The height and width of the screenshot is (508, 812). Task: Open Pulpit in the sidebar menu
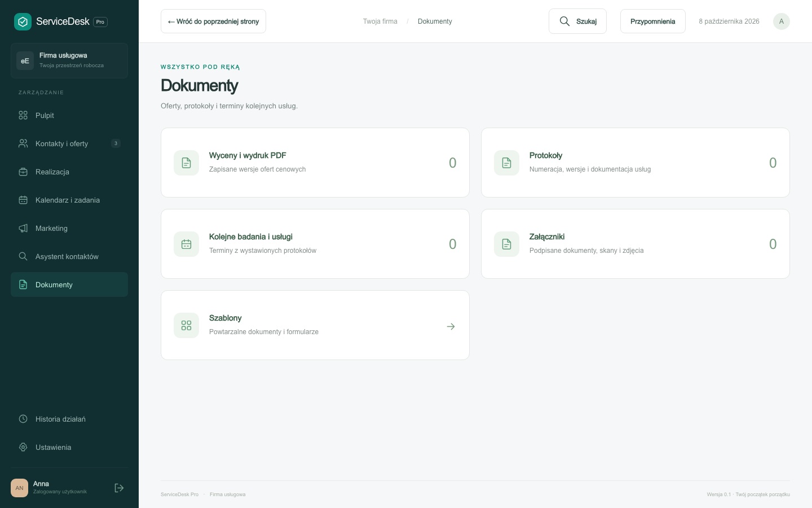click(x=69, y=115)
